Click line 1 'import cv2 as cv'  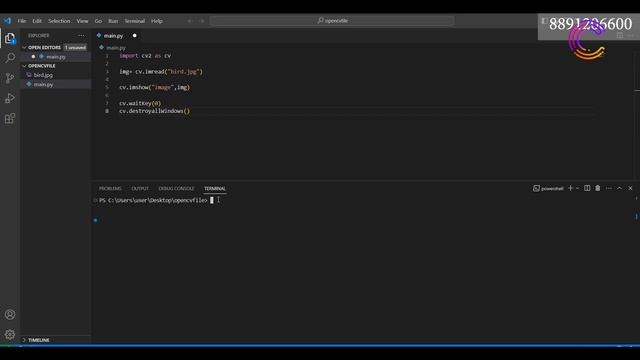tap(145, 56)
